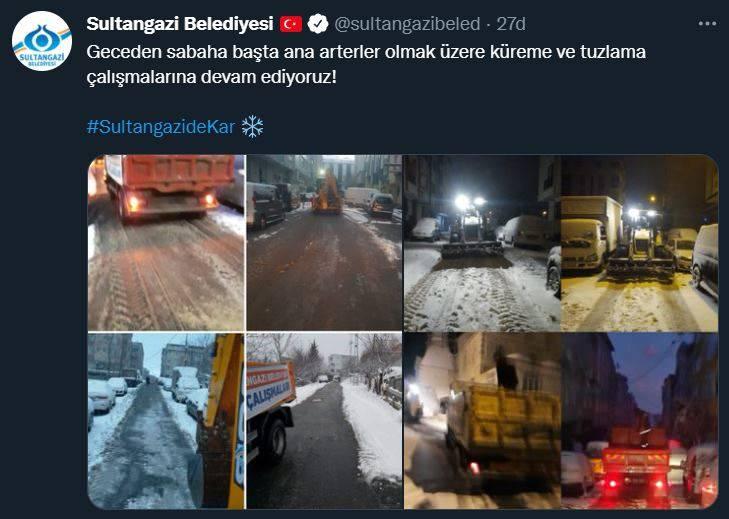729x519 pixels.
Task: Open night photo of loader with bright headlights
Action: click(x=482, y=243)
